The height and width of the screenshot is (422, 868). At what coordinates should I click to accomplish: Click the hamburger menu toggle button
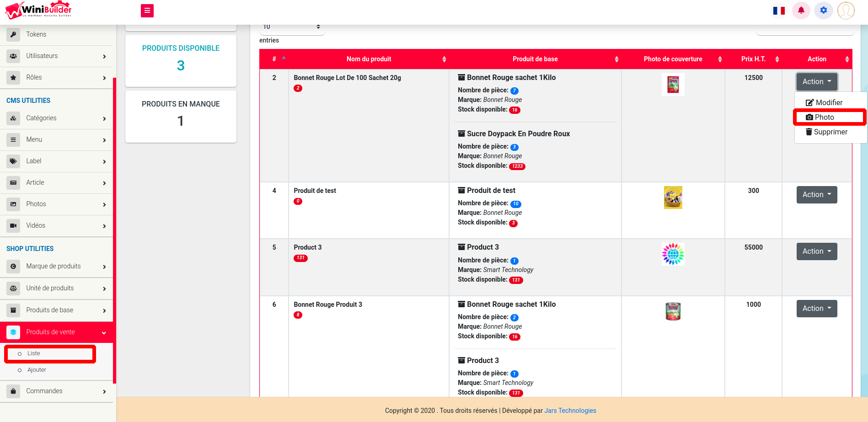tap(147, 11)
